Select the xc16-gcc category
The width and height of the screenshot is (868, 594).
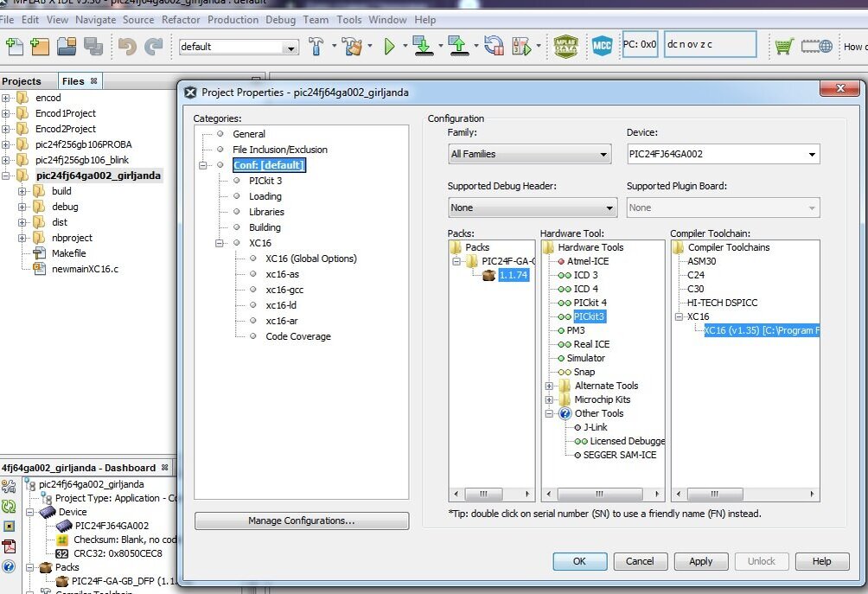pyautogui.click(x=284, y=290)
